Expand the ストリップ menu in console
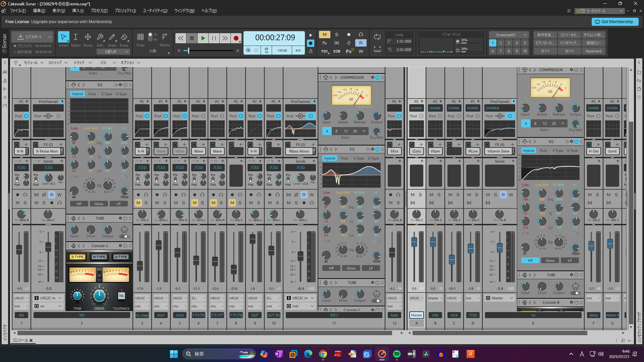The height and width of the screenshot is (362, 644). [58, 63]
